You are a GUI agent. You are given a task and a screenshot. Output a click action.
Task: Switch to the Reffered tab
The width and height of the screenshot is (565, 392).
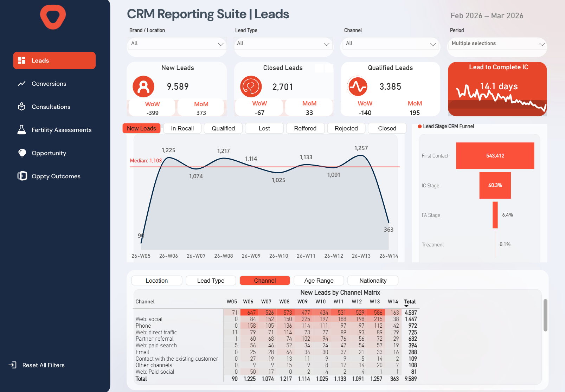point(305,128)
